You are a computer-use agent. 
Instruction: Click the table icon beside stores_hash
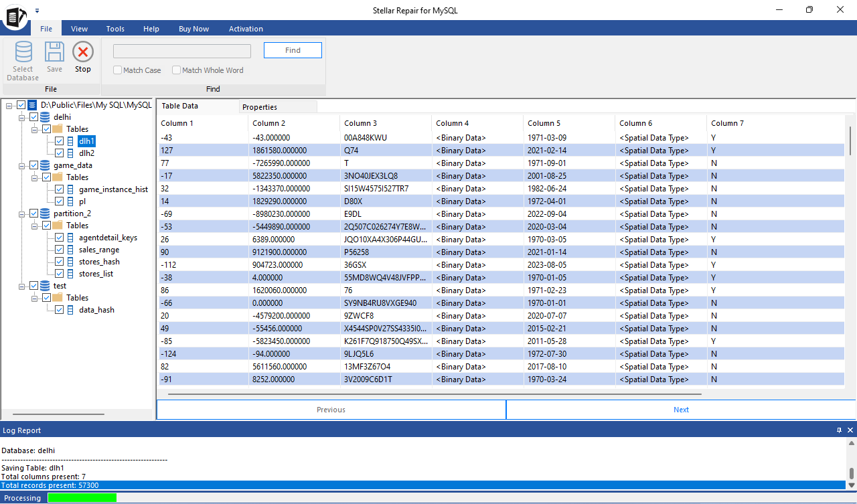pos(70,262)
